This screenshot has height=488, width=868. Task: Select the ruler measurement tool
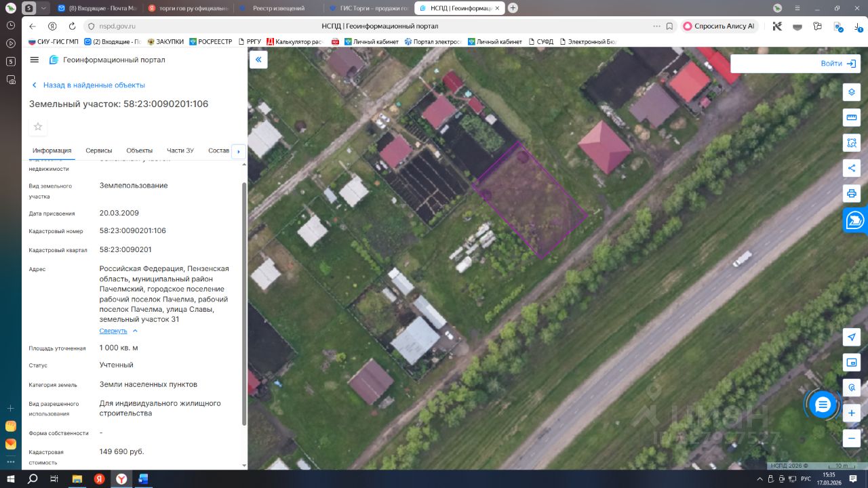(x=851, y=118)
